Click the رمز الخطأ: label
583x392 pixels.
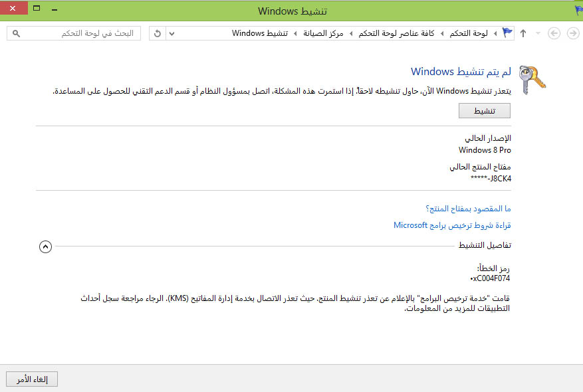click(493, 268)
